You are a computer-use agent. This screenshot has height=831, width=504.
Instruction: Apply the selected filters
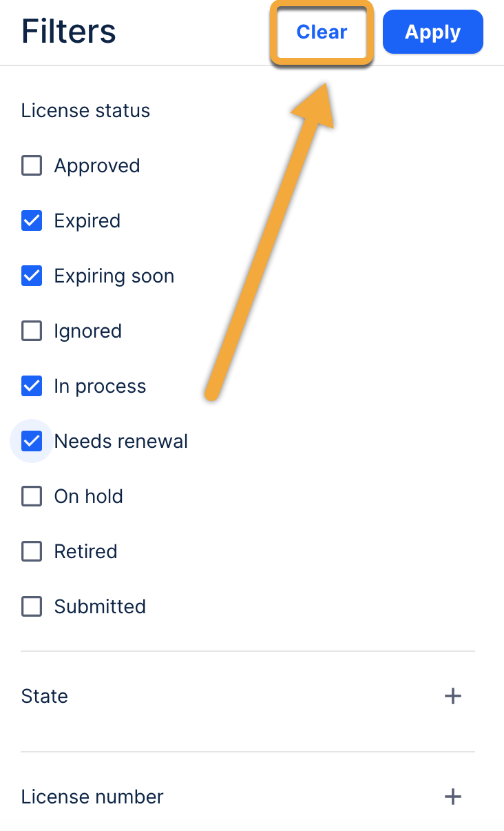pos(432,32)
